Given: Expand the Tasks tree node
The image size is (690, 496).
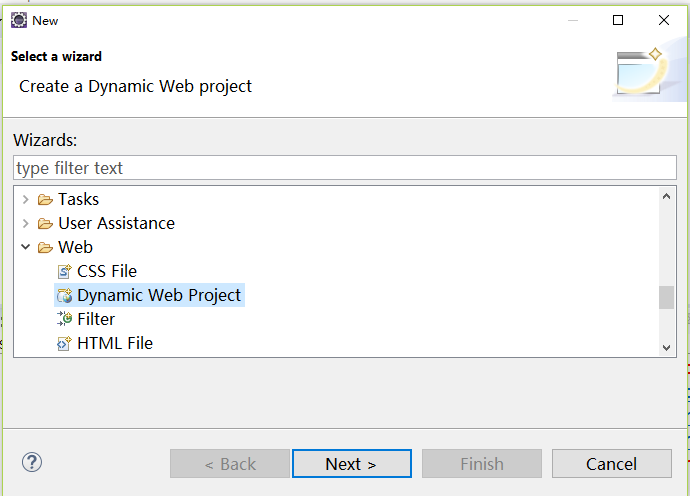Looking at the screenshot, I should pyautogui.click(x=26, y=199).
